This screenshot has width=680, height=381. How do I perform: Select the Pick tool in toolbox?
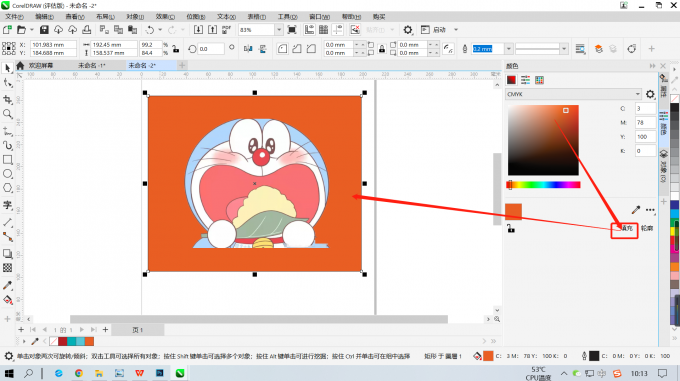pyautogui.click(x=7, y=68)
